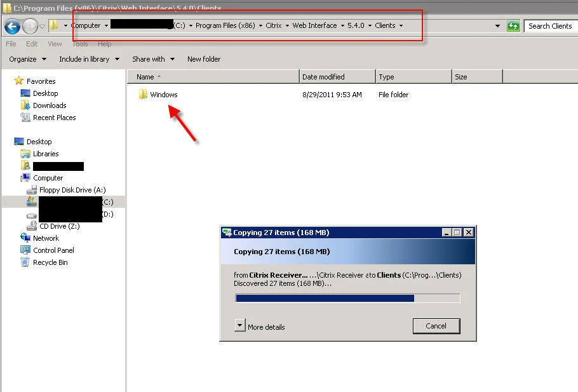Open Downloads in Favorites

(50, 105)
